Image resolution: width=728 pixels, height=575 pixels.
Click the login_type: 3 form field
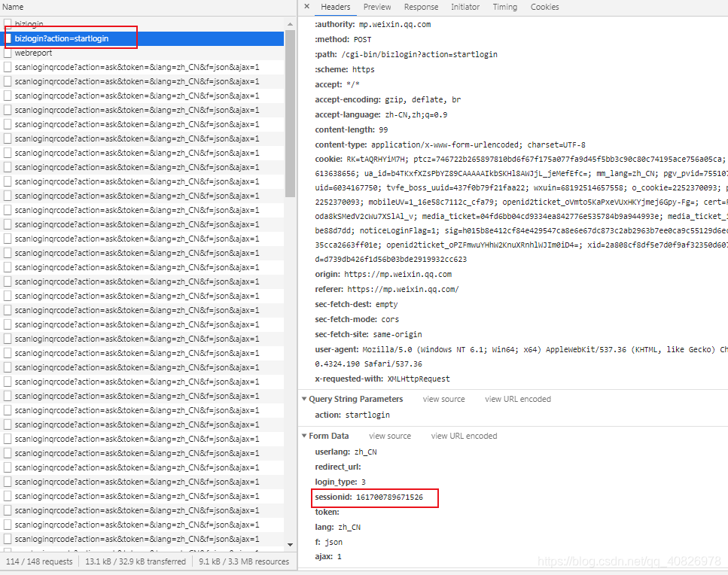point(340,482)
